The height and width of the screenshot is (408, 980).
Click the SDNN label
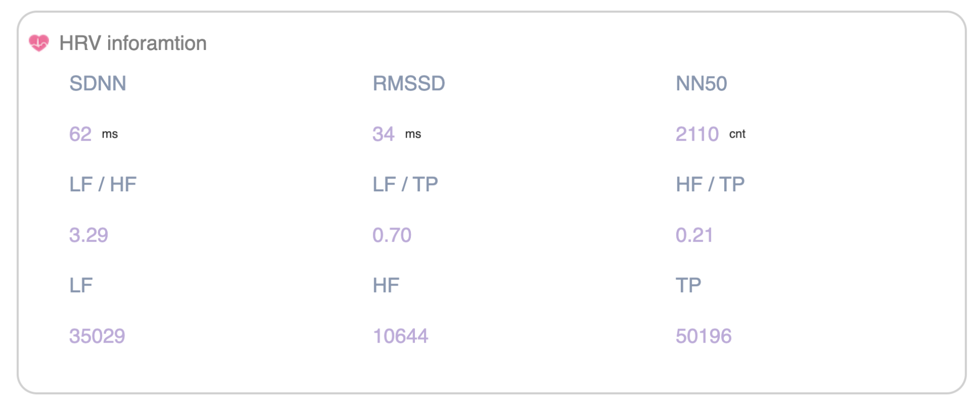tap(97, 83)
